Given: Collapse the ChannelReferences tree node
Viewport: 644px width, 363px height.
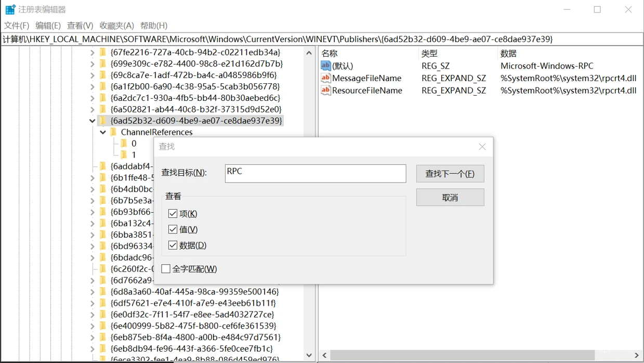Looking at the screenshot, I should pos(103,132).
